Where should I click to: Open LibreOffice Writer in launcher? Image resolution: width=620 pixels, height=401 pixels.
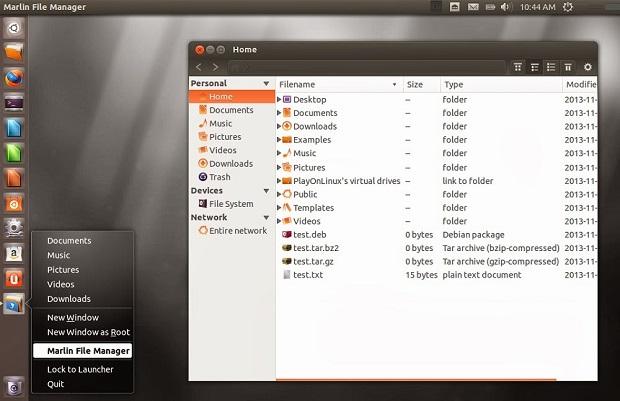14,128
